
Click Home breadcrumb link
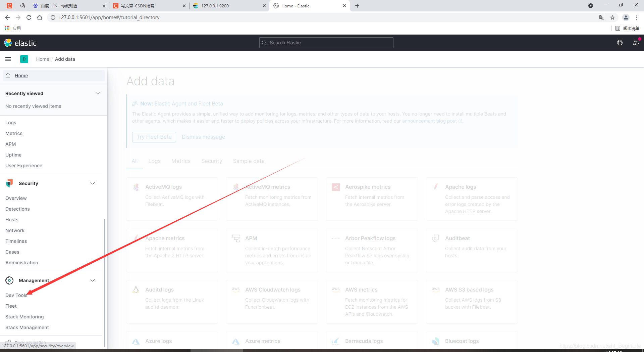tap(43, 59)
